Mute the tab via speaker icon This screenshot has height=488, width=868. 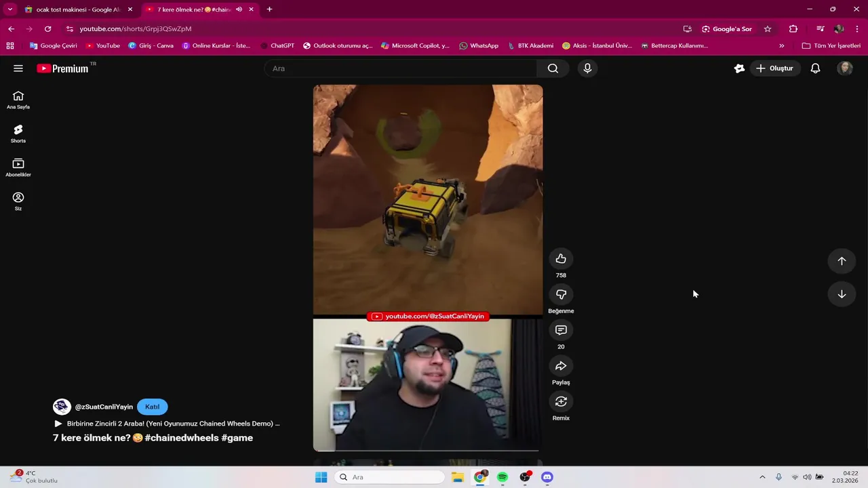coord(239,9)
